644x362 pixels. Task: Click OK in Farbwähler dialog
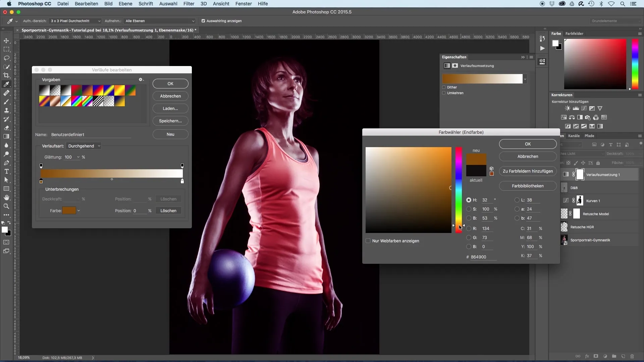point(528,144)
